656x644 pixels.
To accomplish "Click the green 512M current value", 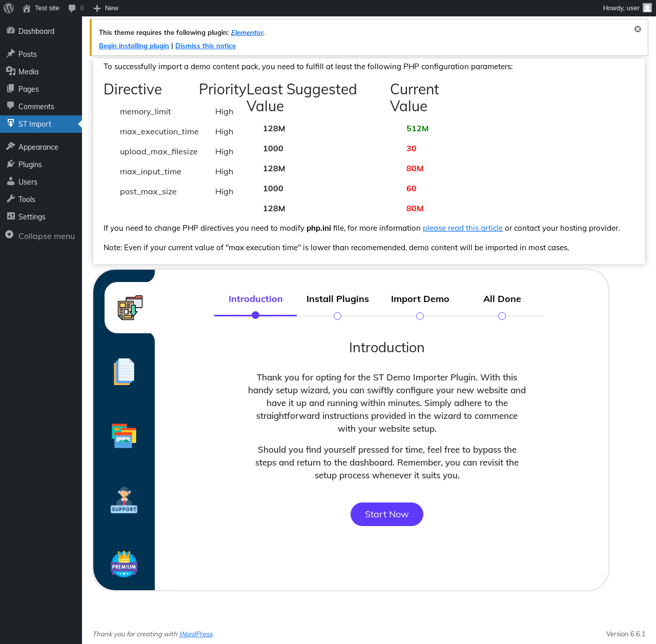I will coord(418,129).
